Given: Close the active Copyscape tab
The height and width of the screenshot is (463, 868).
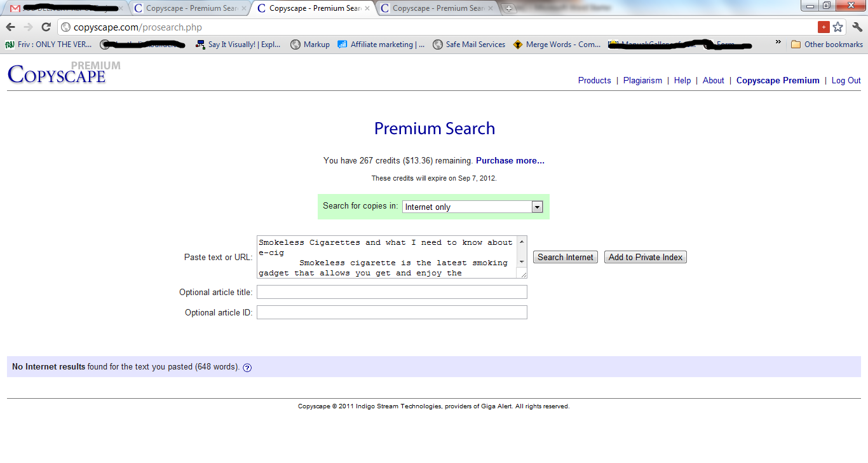Looking at the screenshot, I should click(367, 9).
